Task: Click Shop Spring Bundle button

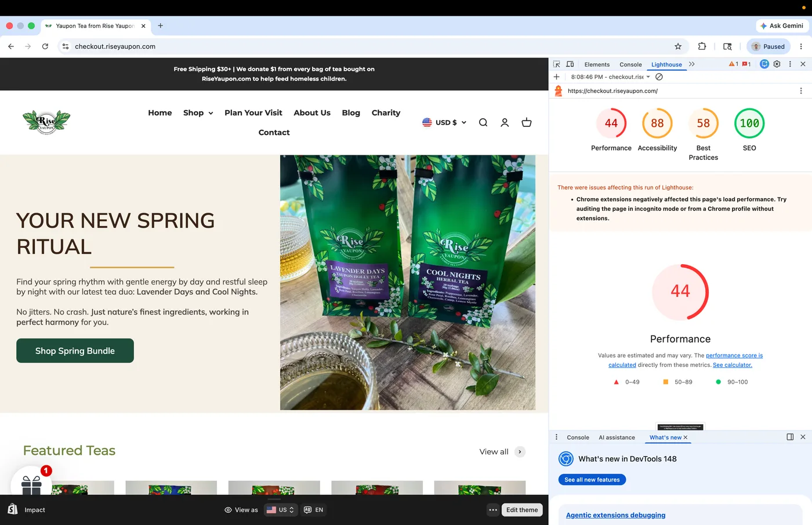Action: click(x=75, y=351)
